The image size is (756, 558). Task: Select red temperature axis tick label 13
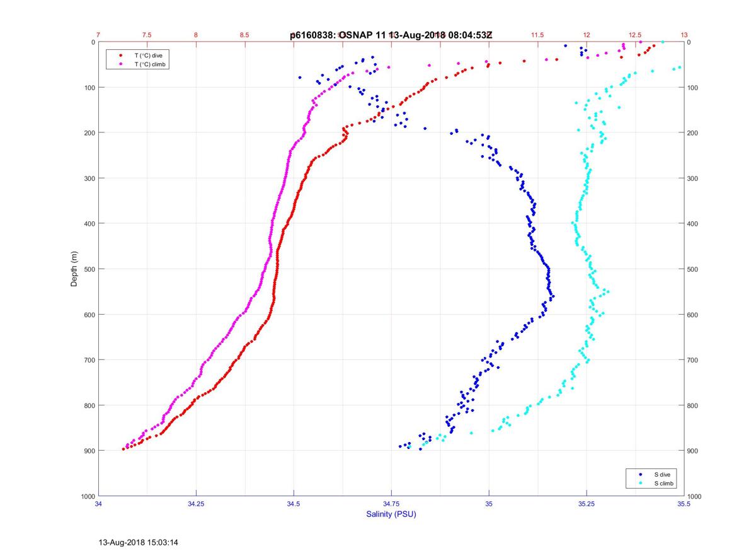tap(684, 35)
